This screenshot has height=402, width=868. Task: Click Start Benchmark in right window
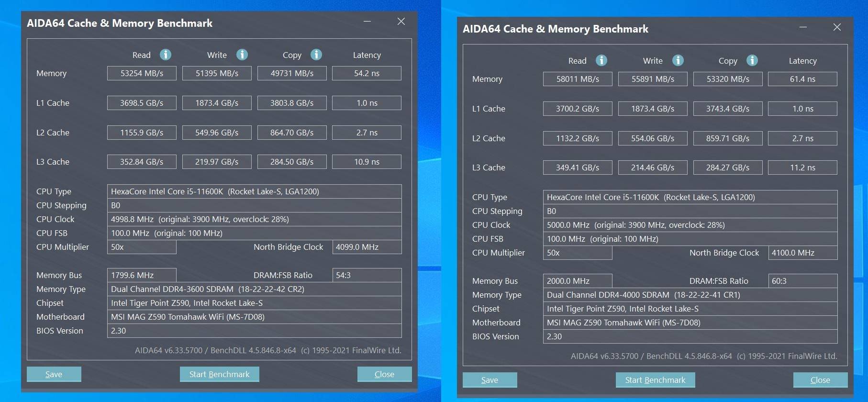[x=656, y=380]
